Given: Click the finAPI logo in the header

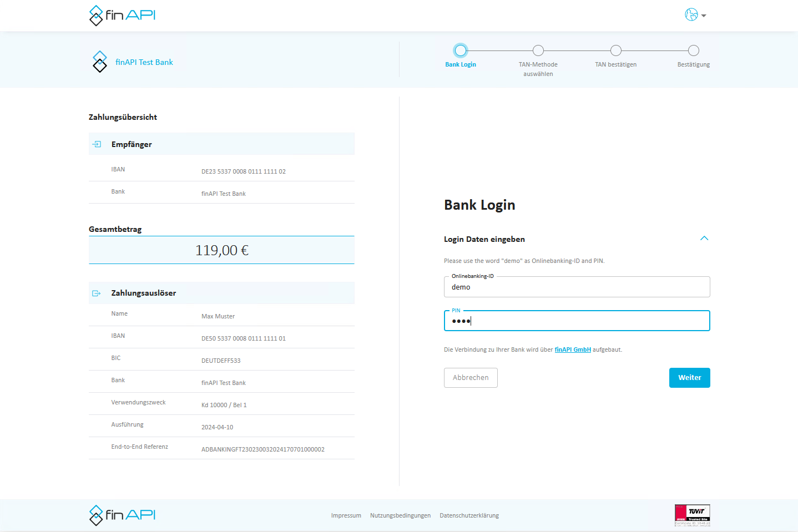Looking at the screenshot, I should point(122,16).
